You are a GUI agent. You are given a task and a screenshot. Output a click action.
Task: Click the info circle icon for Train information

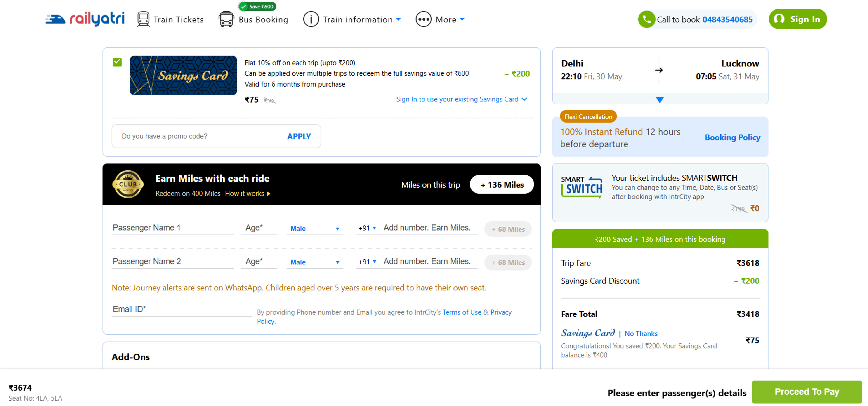tap(311, 19)
